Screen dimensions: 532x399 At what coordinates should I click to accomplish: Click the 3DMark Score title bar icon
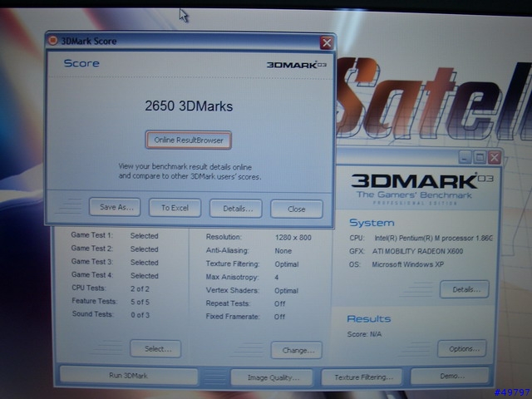click(52, 41)
